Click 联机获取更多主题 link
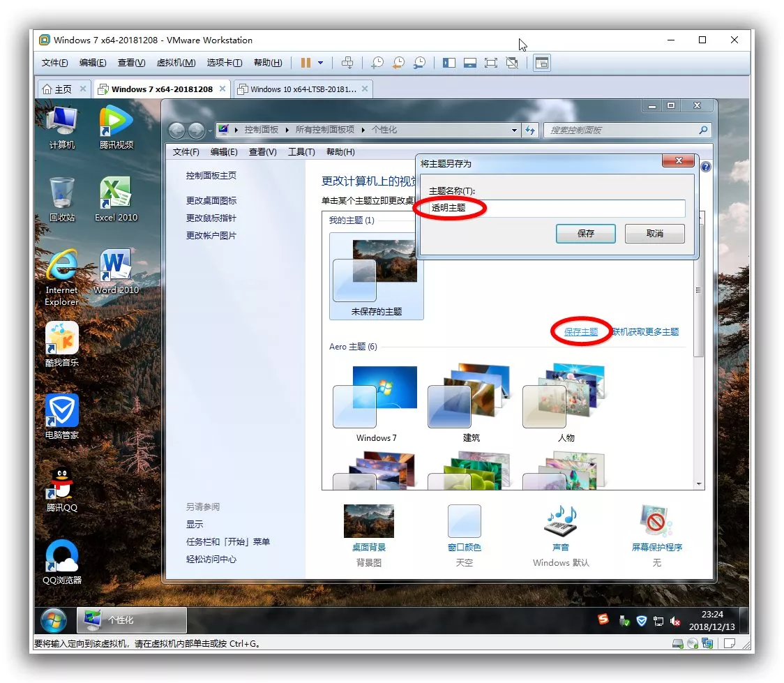 point(645,331)
